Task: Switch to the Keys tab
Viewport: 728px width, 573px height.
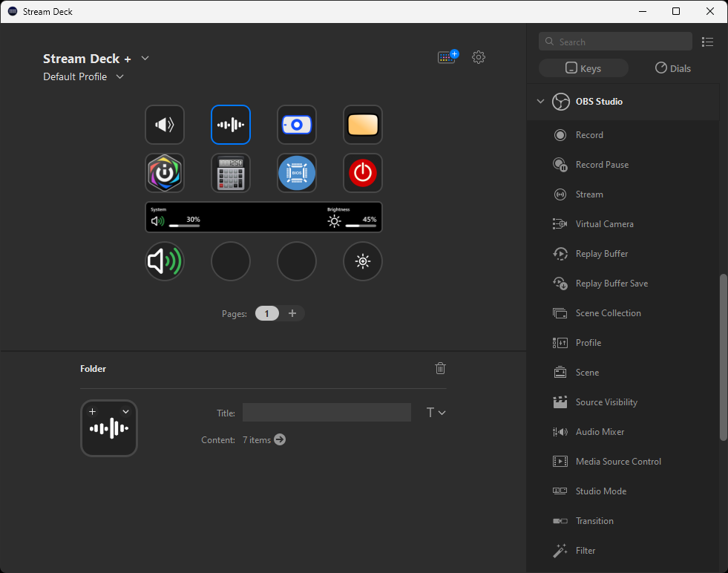Action: tap(583, 68)
